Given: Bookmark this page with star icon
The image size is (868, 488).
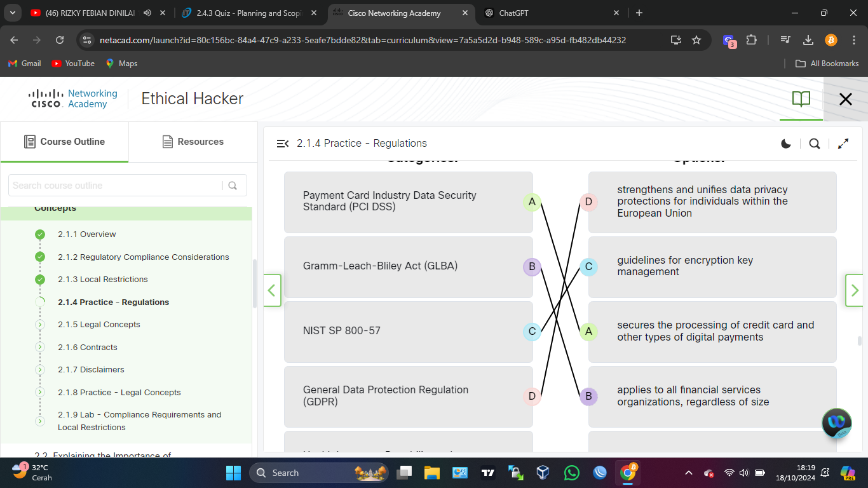Looking at the screenshot, I should (696, 40).
